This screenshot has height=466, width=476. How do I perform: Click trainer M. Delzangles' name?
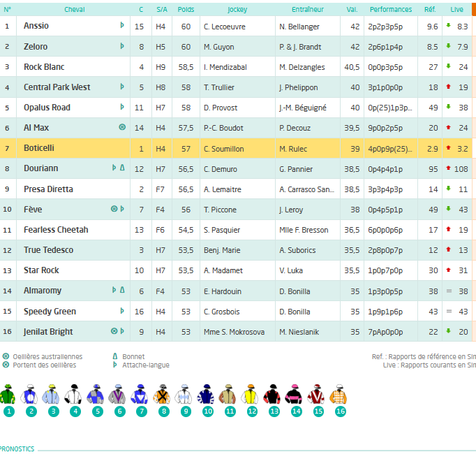[302, 67]
